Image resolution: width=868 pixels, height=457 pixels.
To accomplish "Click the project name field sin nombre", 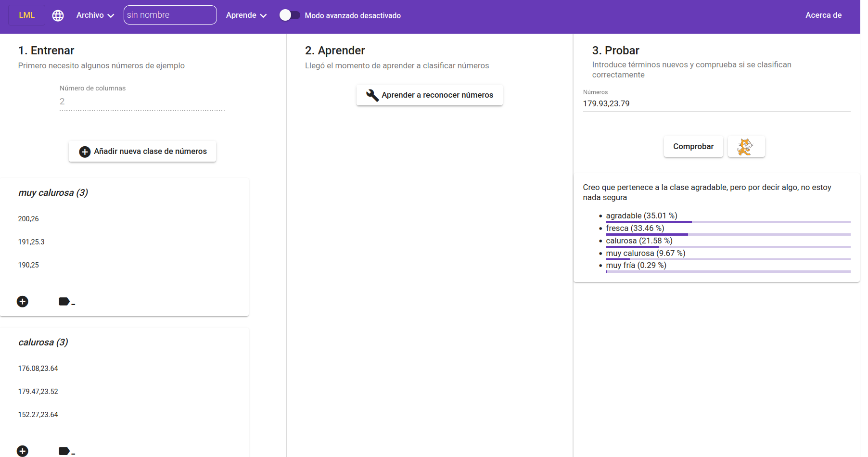I will [x=170, y=15].
